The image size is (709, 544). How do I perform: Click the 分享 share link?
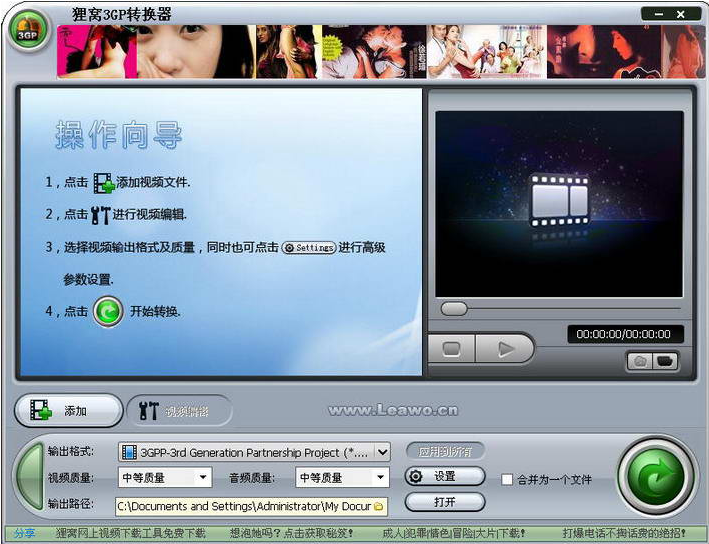tap(25, 534)
